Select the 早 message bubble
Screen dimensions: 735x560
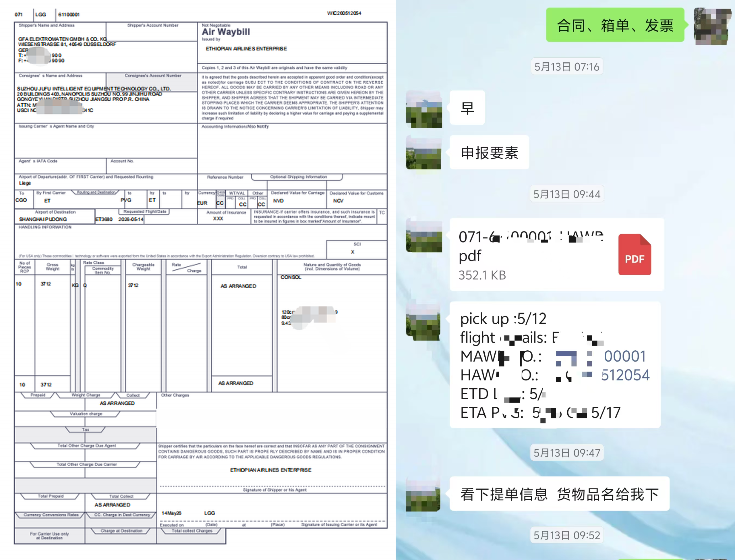click(x=467, y=108)
